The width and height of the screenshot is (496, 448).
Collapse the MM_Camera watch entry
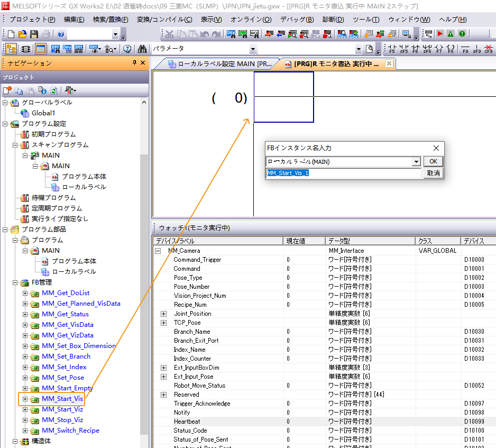click(x=158, y=251)
